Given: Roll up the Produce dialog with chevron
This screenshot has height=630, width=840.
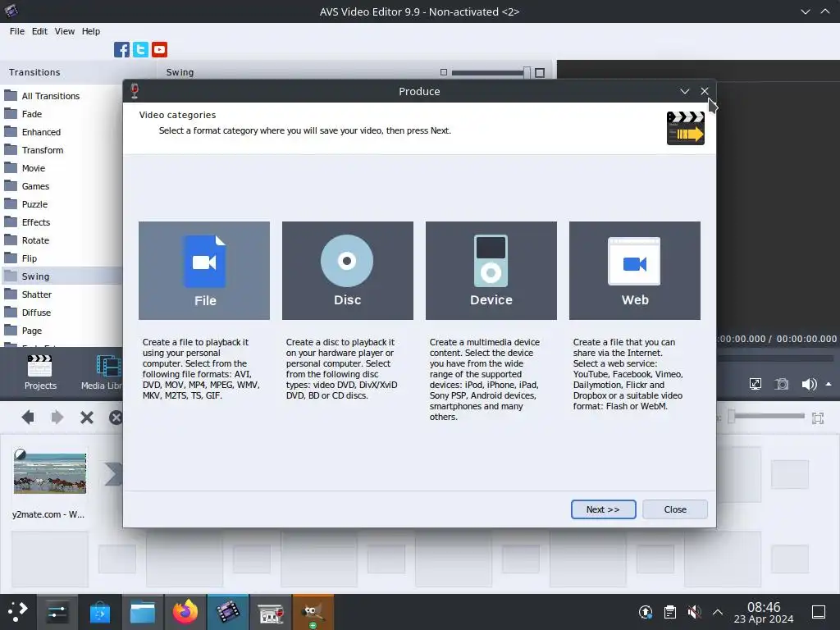Looking at the screenshot, I should point(685,91).
